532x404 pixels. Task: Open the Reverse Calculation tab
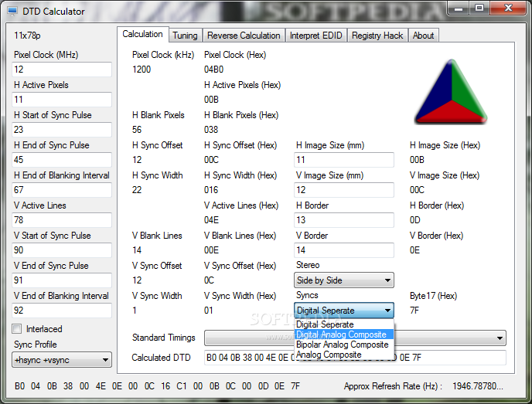coord(244,36)
